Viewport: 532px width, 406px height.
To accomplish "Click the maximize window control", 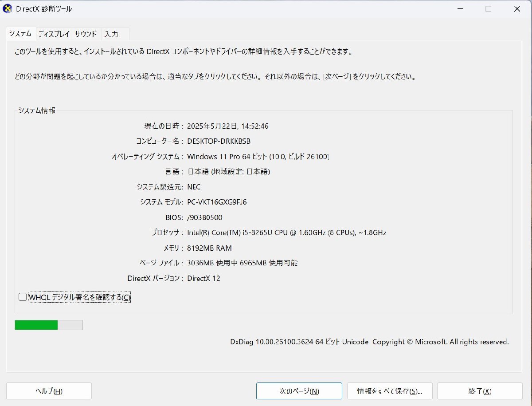I will tap(489, 8).
